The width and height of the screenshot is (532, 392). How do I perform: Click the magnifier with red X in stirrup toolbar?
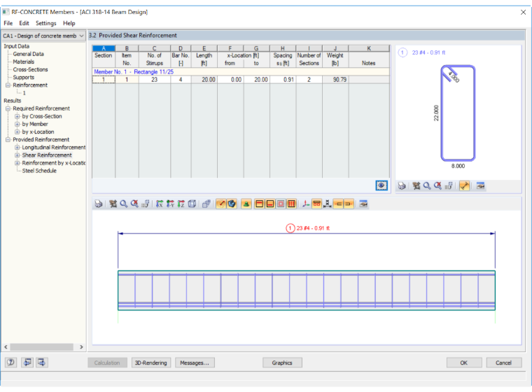[437, 186]
